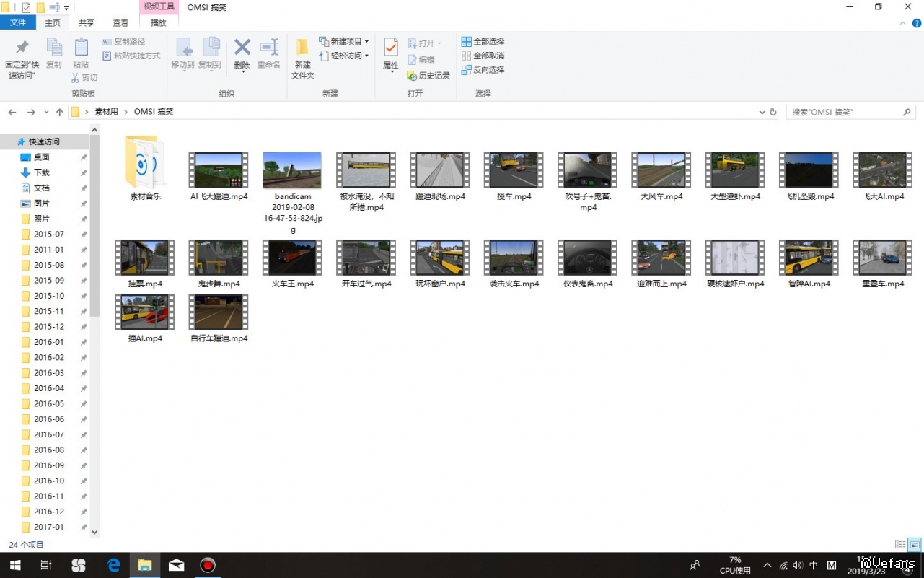Click the Paste icon in the ribbon
The height and width of the screenshot is (578, 924).
[81, 48]
